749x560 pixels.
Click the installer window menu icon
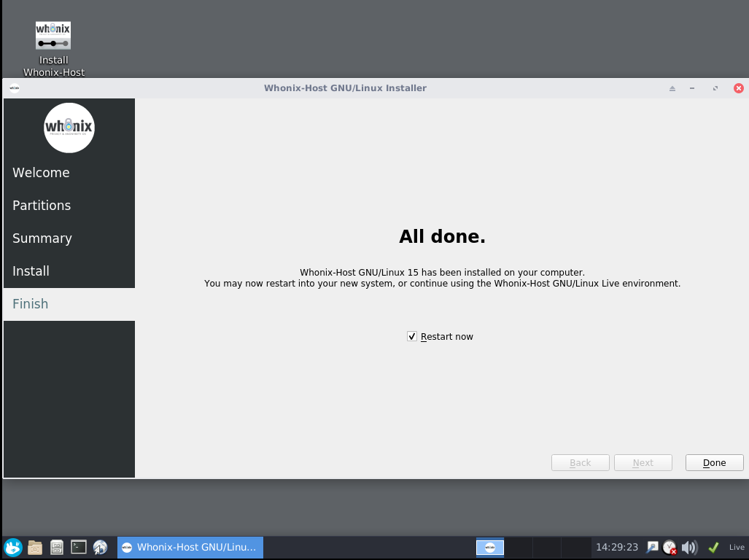tap(14, 88)
